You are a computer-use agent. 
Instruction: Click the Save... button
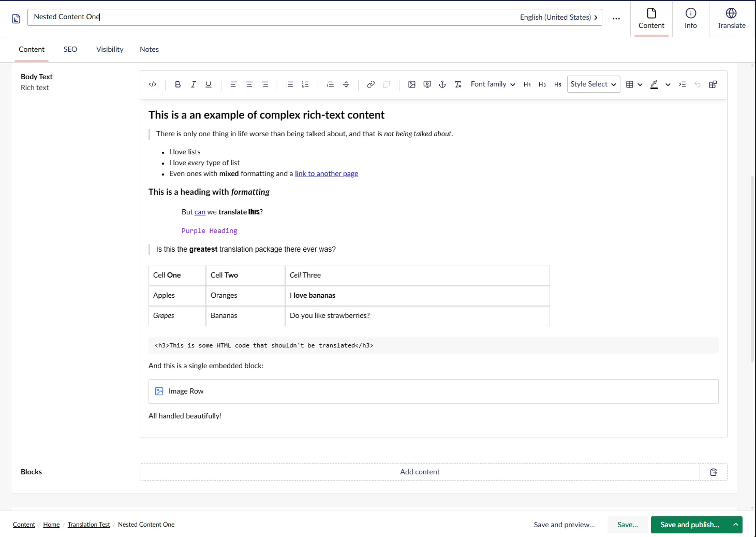coord(628,525)
